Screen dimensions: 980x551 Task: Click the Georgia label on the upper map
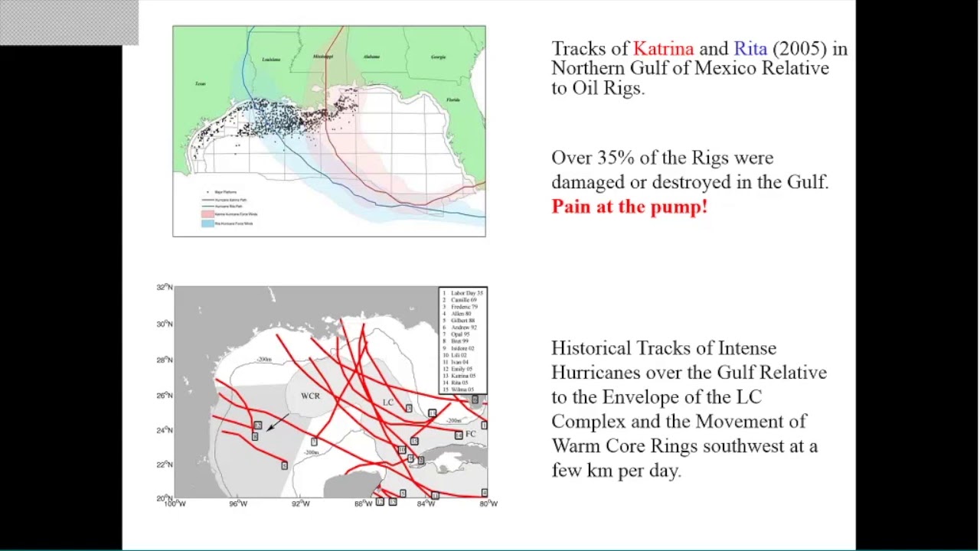click(438, 57)
